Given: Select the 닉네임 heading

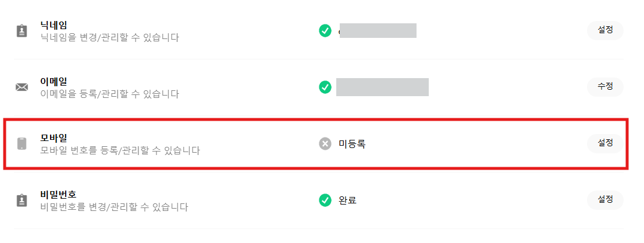Looking at the screenshot, I should [x=54, y=25].
